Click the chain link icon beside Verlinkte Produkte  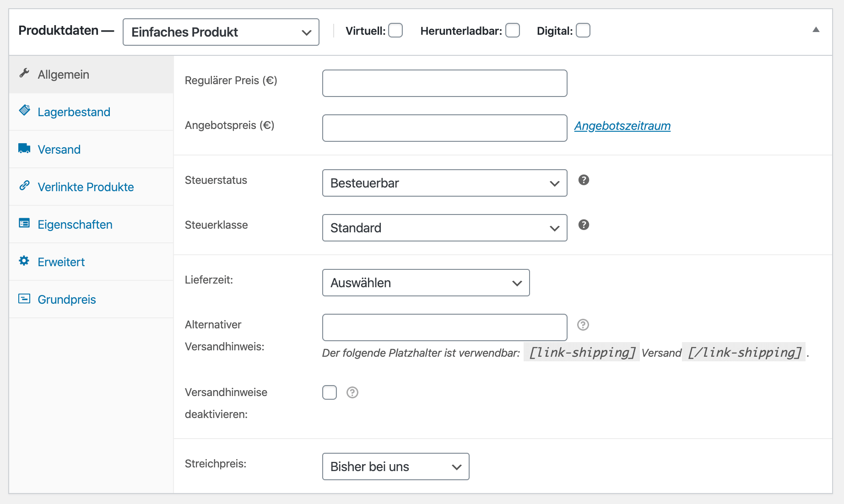click(x=24, y=186)
